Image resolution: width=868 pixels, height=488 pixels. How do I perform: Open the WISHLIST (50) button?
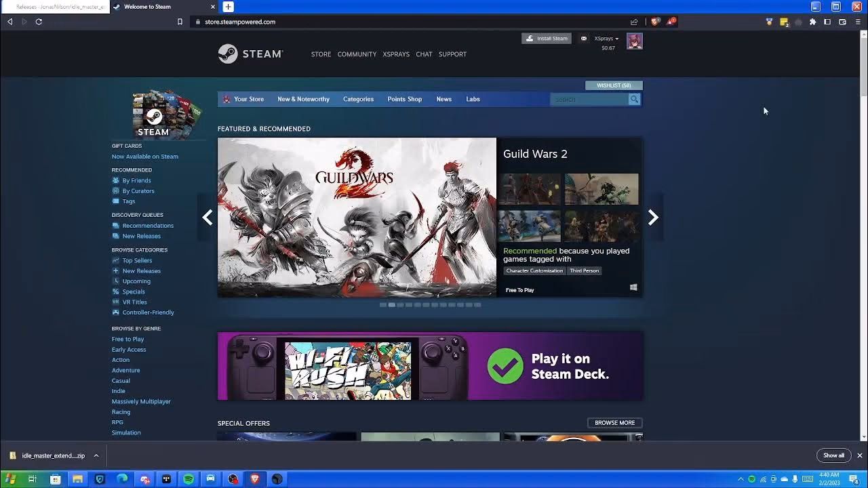(x=614, y=85)
